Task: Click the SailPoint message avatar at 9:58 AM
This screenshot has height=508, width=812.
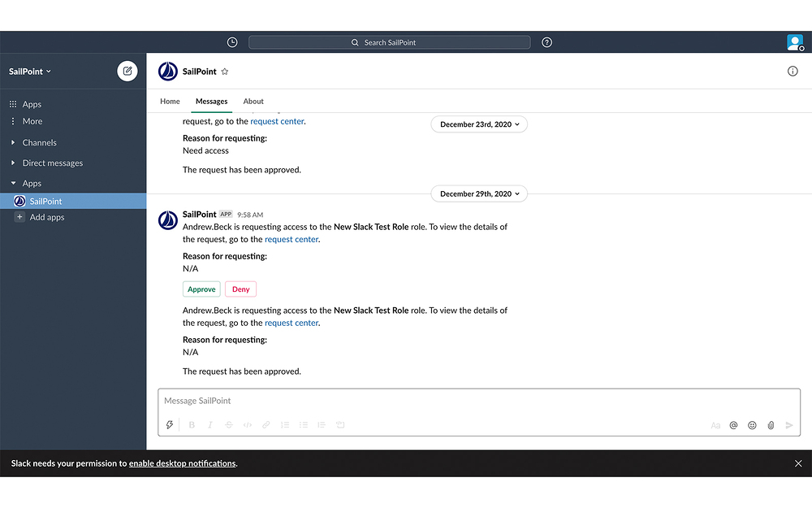Action: [x=168, y=220]
